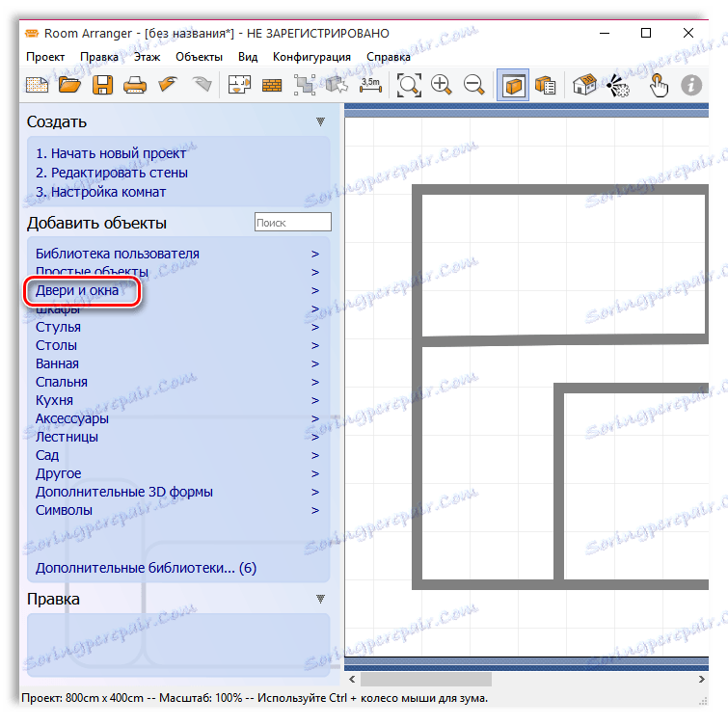Viewport: 728px width, 725px height.
Task: Click the scrollbar right arrow
Action: [702, 679]
